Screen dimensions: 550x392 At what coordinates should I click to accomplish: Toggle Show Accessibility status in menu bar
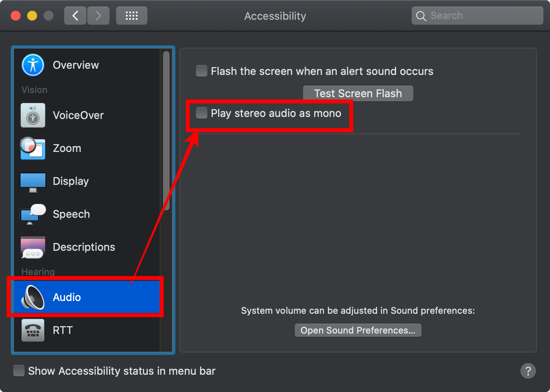coord(19,371)
